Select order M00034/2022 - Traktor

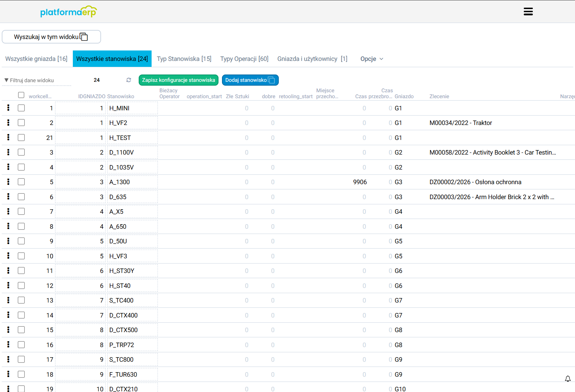461,123
